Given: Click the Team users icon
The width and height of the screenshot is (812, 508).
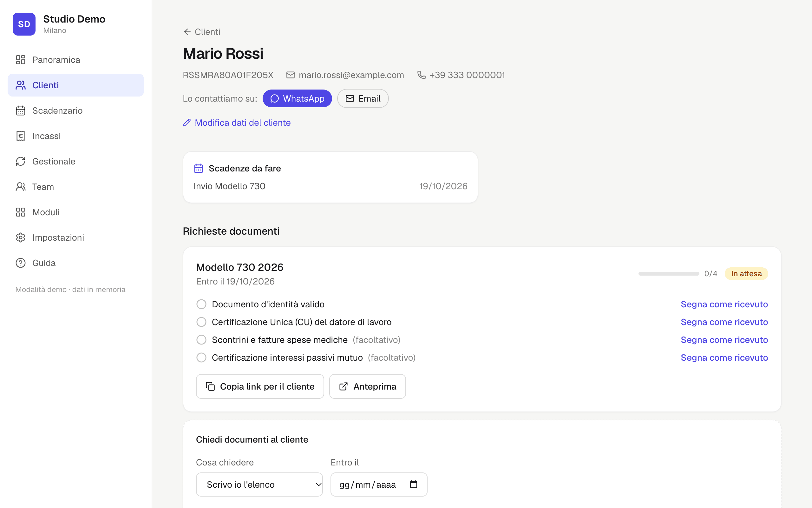Looking at the screenshot, I should tap(21, 187).
